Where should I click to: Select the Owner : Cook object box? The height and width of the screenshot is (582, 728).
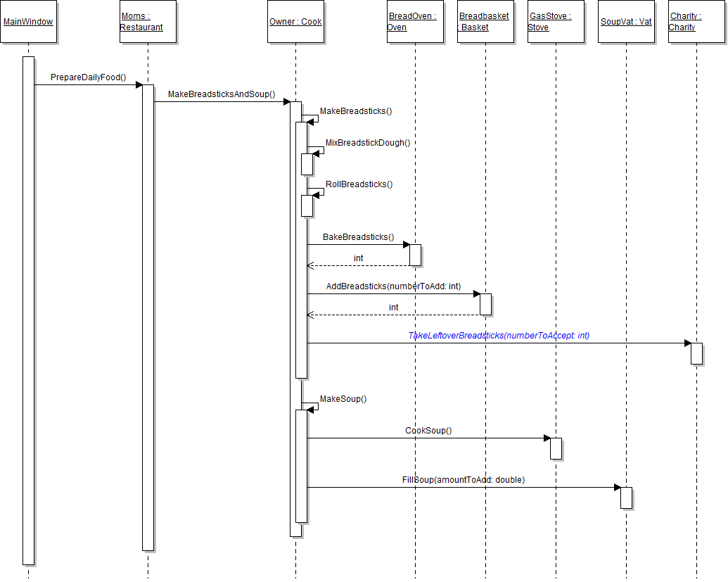(x=295, y=22)
